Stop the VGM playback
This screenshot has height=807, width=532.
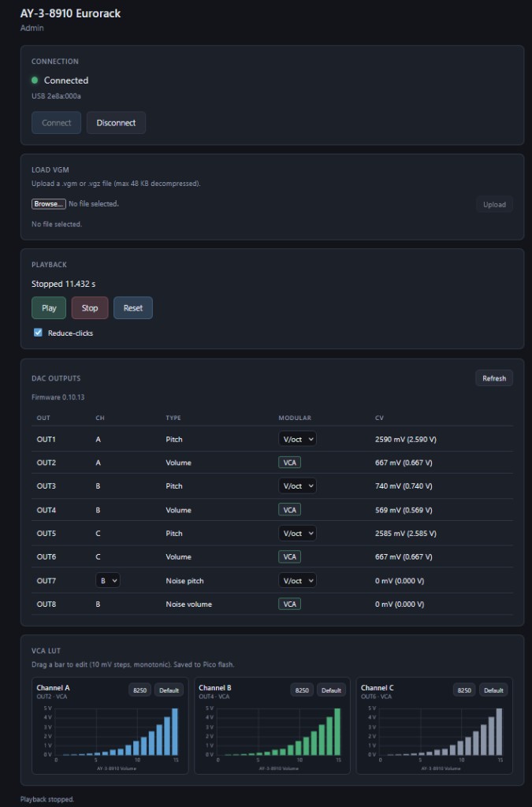[x=90, y=308]
